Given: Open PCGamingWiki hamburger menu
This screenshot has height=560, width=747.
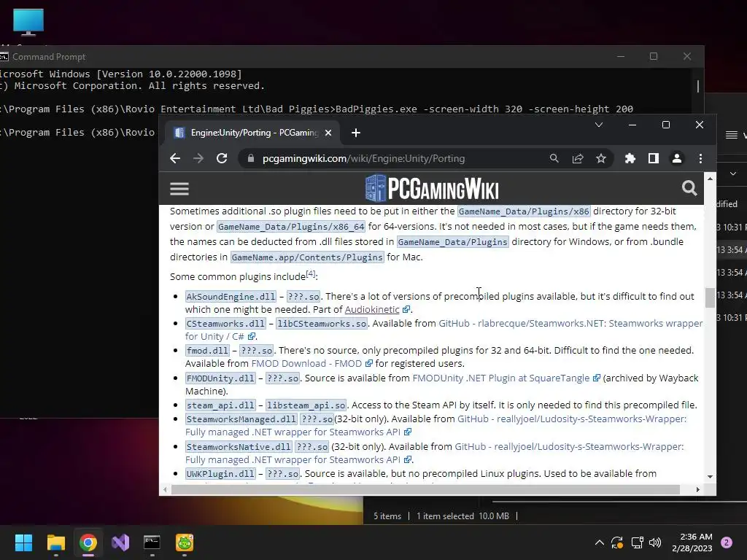Looking at the screenshot, I should pyautogui.click(x=179, y=189).
